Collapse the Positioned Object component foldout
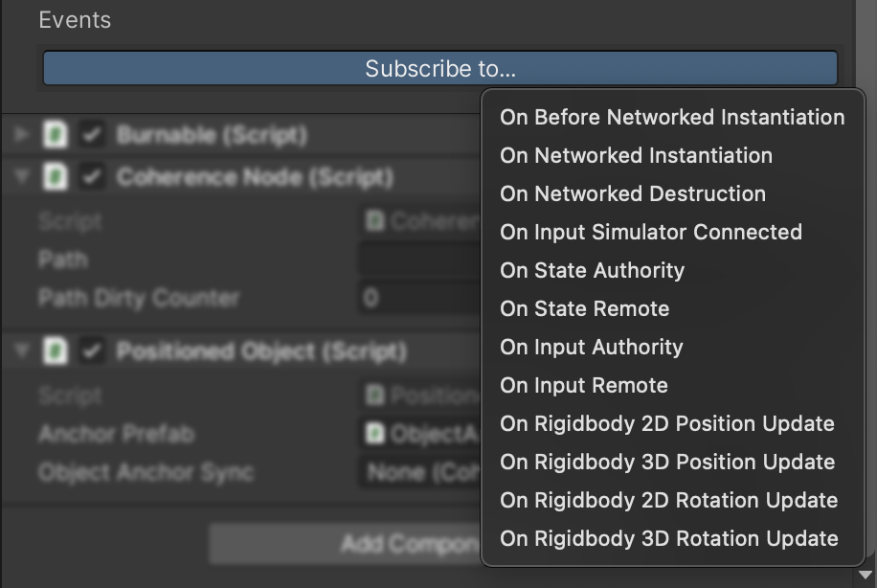Image resolution: width=877 pixels, height=588 pixels. 21,352
